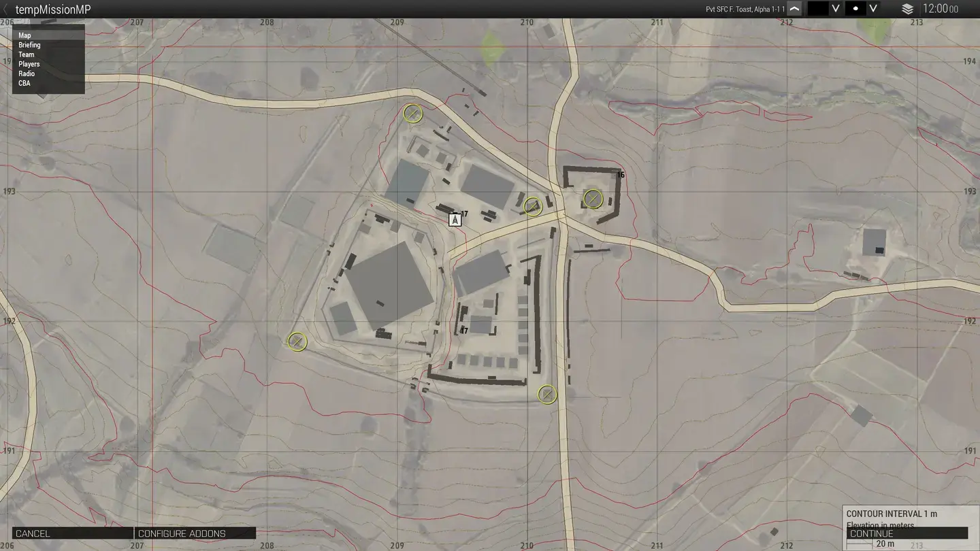Open the Radio menu entry

[x=27, y=73]
